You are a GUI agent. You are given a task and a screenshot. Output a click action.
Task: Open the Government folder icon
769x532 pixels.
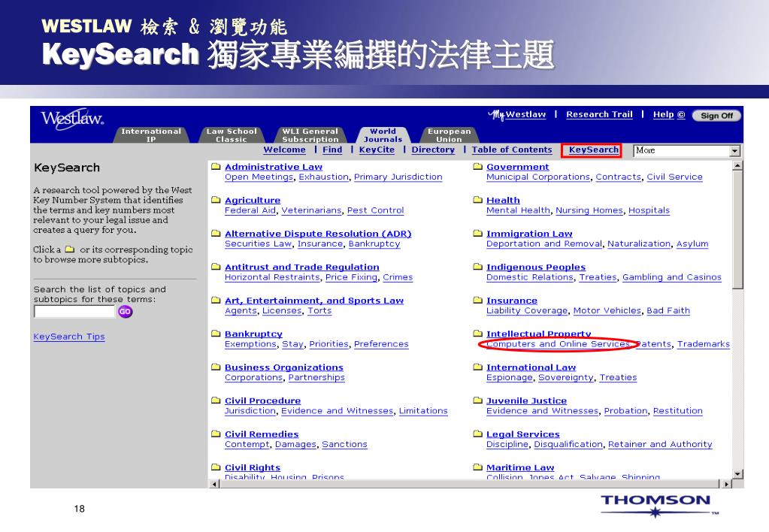pos(477,167)
